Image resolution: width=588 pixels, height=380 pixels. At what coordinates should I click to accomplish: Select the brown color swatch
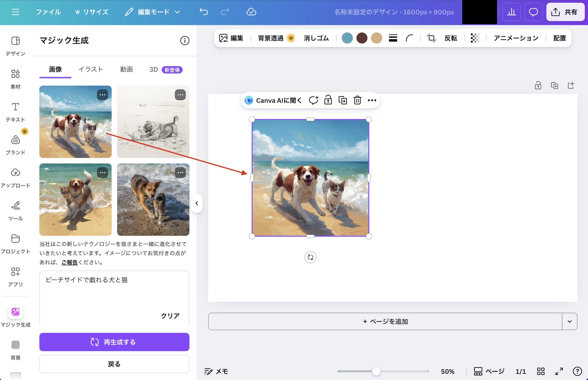[362, 38]
